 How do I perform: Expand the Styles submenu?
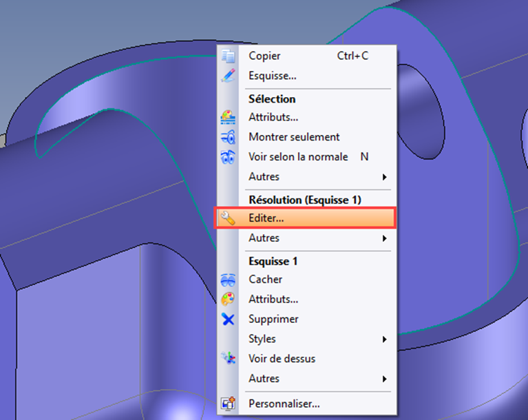(306, 339)
